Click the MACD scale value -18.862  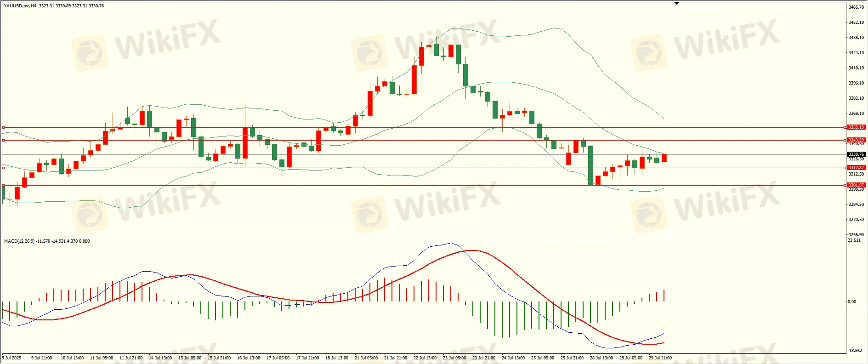tap(855, 351)
